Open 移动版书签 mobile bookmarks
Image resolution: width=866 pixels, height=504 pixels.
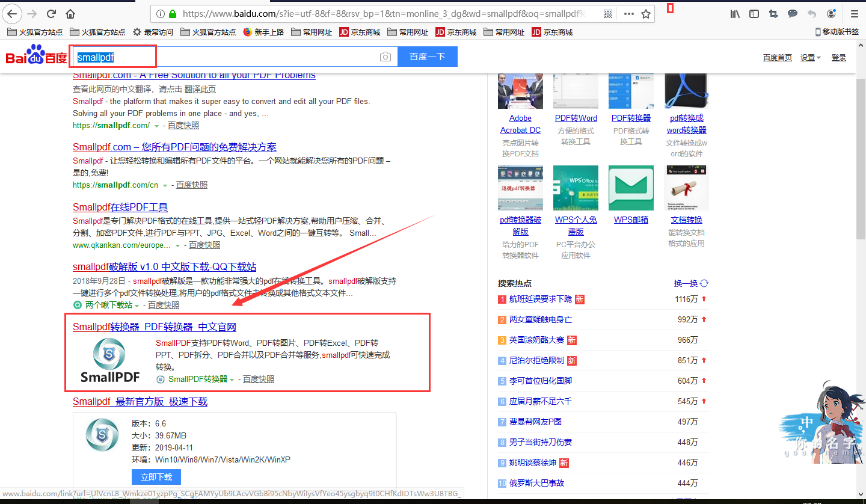coord(837,32)
